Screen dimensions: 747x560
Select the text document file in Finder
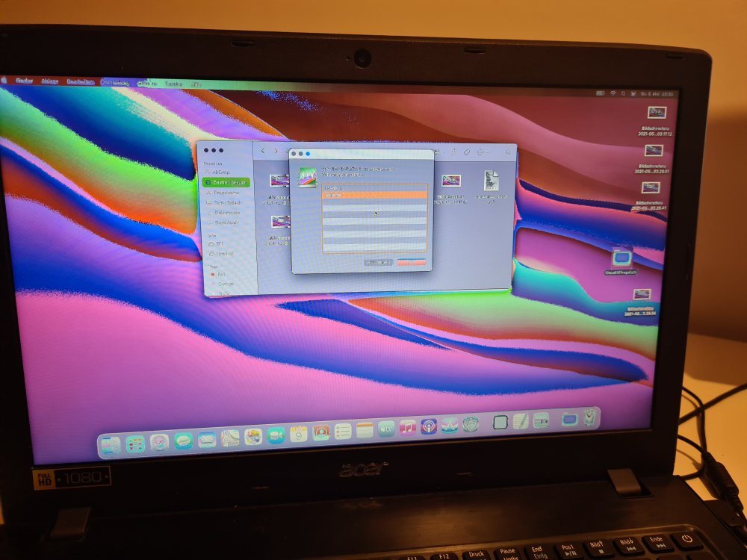[x=492, y=181]
